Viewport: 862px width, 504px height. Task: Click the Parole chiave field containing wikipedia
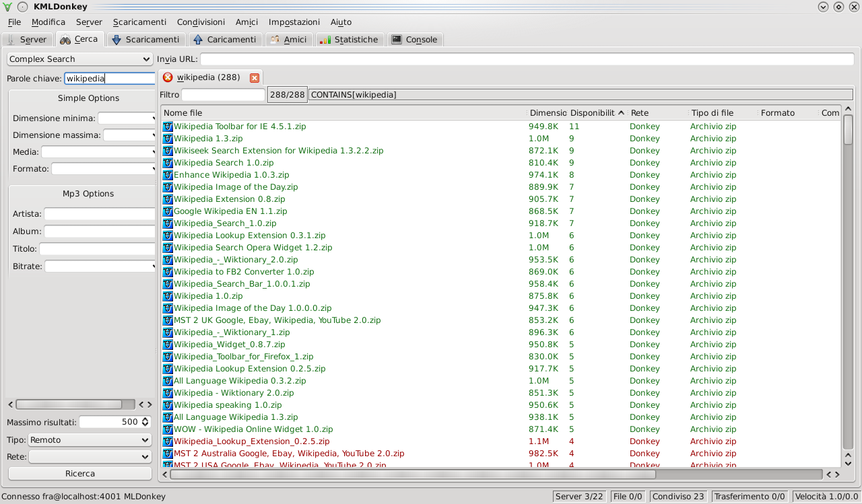click(x=110, y=79)
